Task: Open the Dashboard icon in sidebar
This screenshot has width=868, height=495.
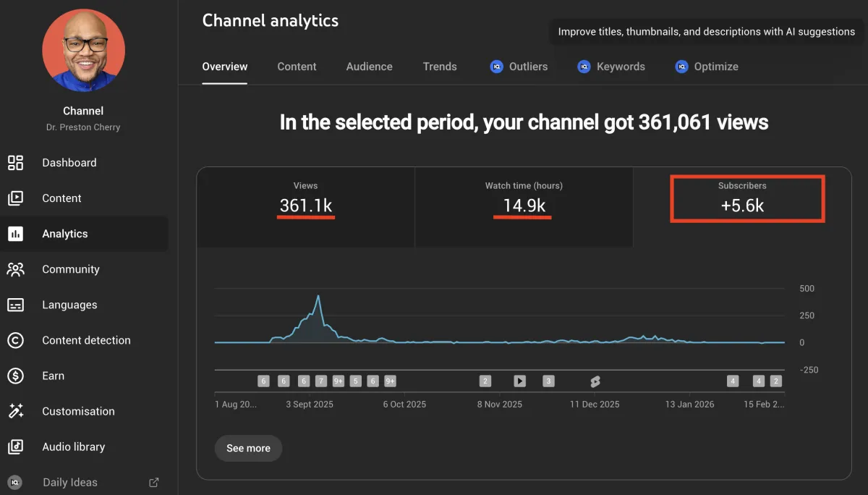Action: click(15, 163)
